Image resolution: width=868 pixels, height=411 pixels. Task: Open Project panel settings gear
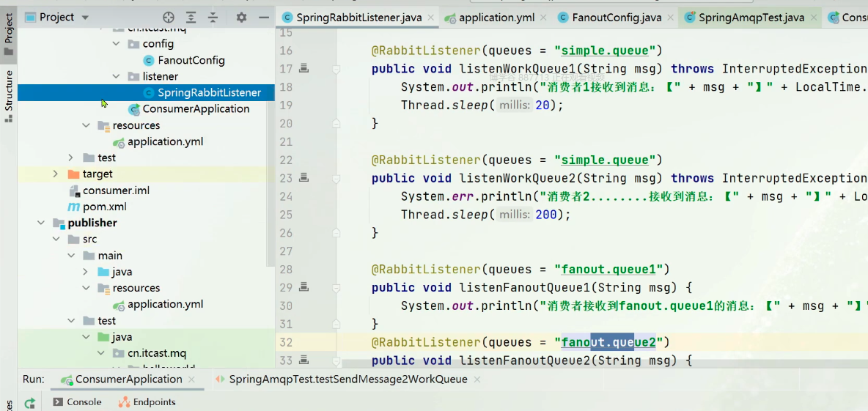[x=241, y=17]
